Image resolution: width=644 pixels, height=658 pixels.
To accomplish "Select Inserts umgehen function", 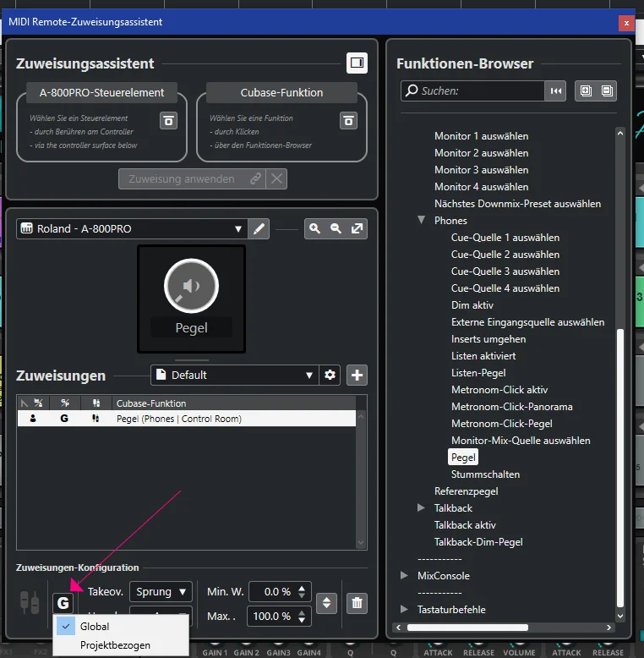I will click(488, 339).
